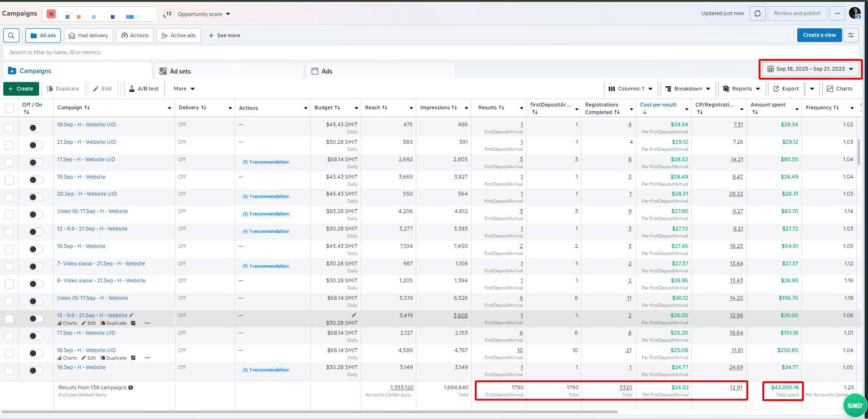Click the vertical table scrollbar
Image resolution: width=868 pixels, height=419 pixels.
point(859,153)
